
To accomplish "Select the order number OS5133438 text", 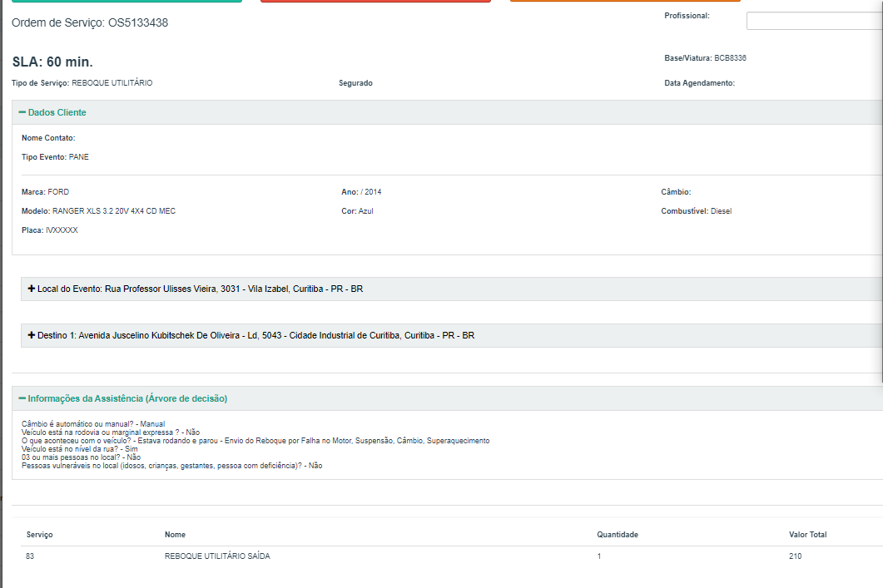I will pyautogui.click(x=138, y=23).
